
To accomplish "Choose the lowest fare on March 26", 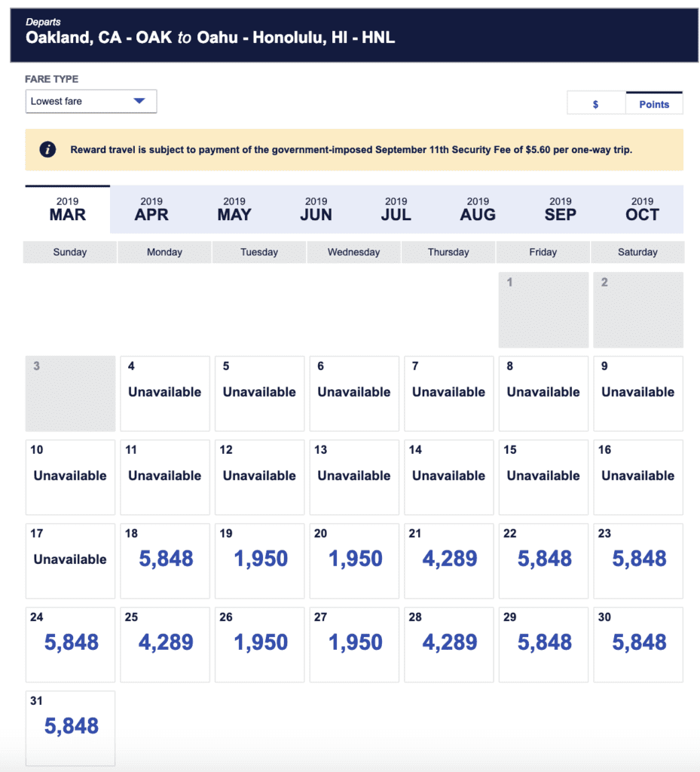I will coord(259,644).
